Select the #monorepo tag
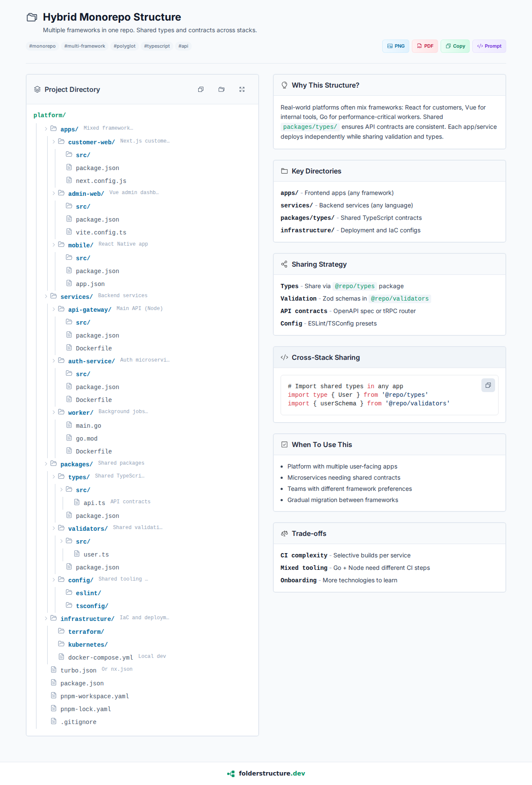The width and height of the screenshot is (532, 785). coord(42,46)
